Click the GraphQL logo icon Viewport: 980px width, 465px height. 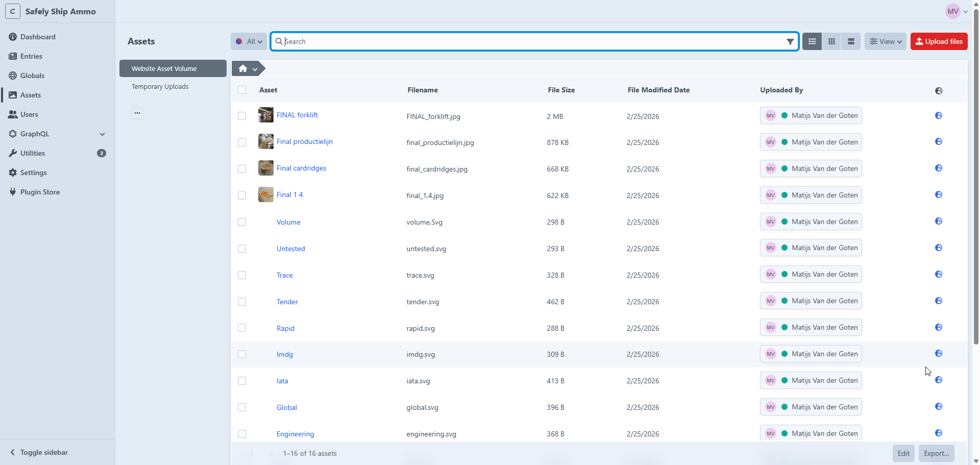13,134
